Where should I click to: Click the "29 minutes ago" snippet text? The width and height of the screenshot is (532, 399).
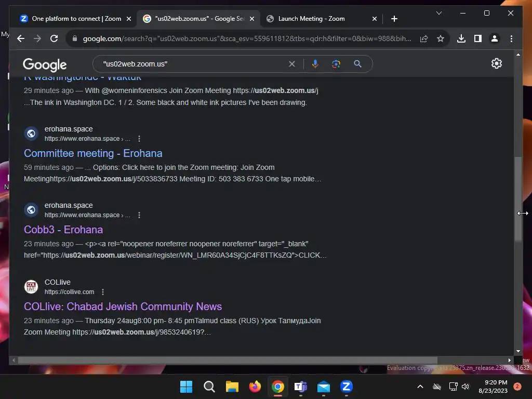pyautogui.click(x=48, y=90)
